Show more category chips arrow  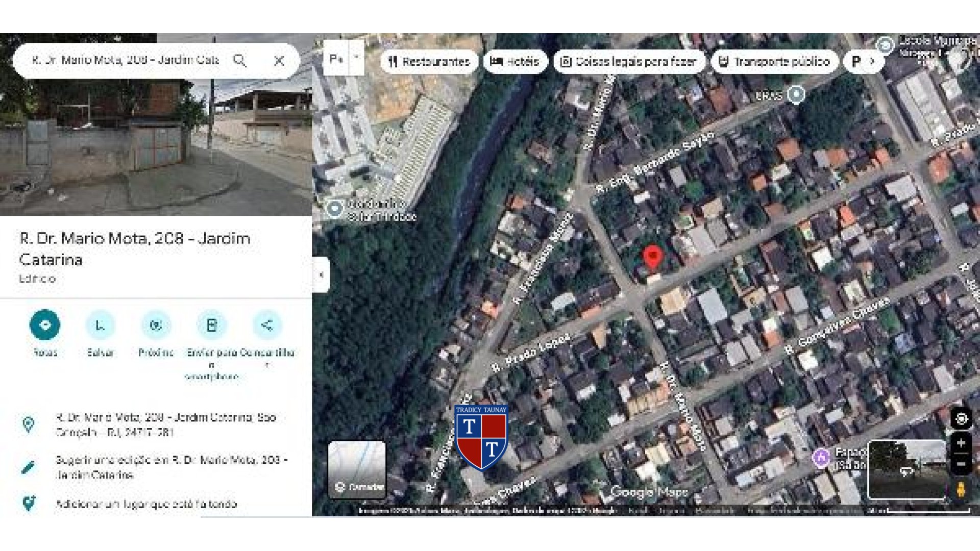click(872, 61)
